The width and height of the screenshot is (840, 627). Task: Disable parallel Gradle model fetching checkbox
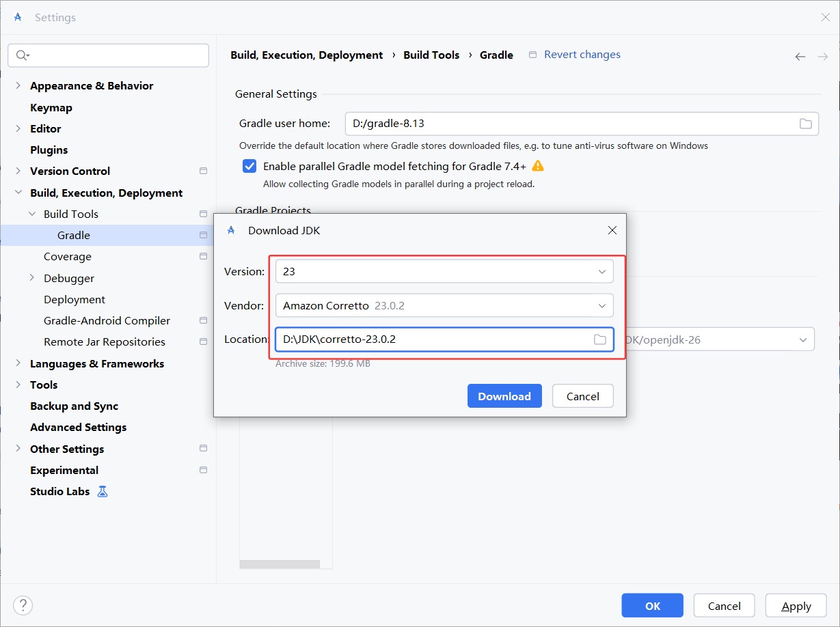point(250,166)
